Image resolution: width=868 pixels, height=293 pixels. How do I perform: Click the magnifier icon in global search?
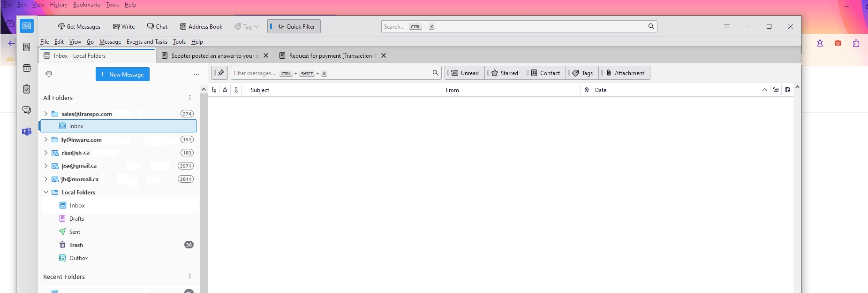tap(651, 26)
